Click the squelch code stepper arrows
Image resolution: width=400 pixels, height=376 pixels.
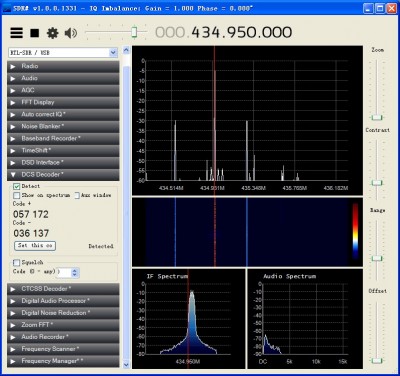(x=75, y=273)
